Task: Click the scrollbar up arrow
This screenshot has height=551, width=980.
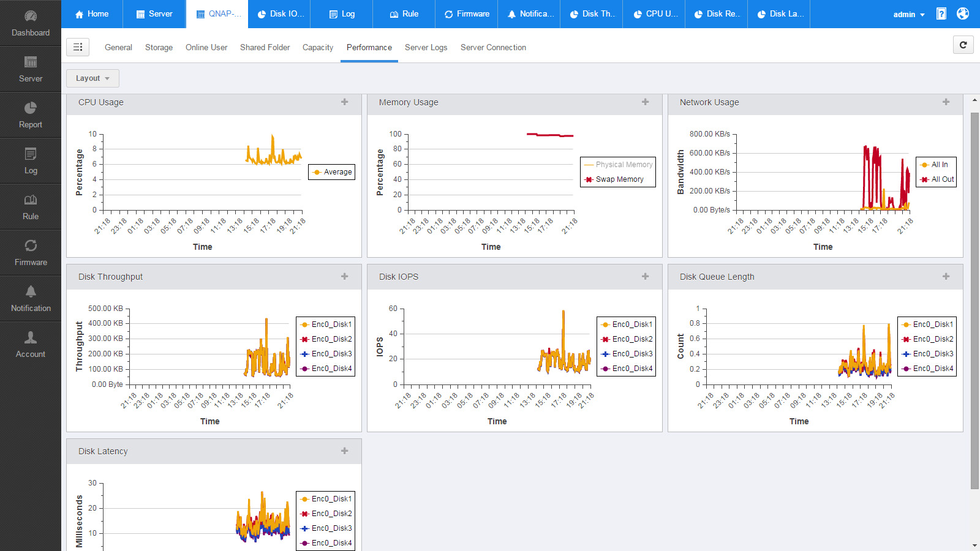Action: coord(974,100)
